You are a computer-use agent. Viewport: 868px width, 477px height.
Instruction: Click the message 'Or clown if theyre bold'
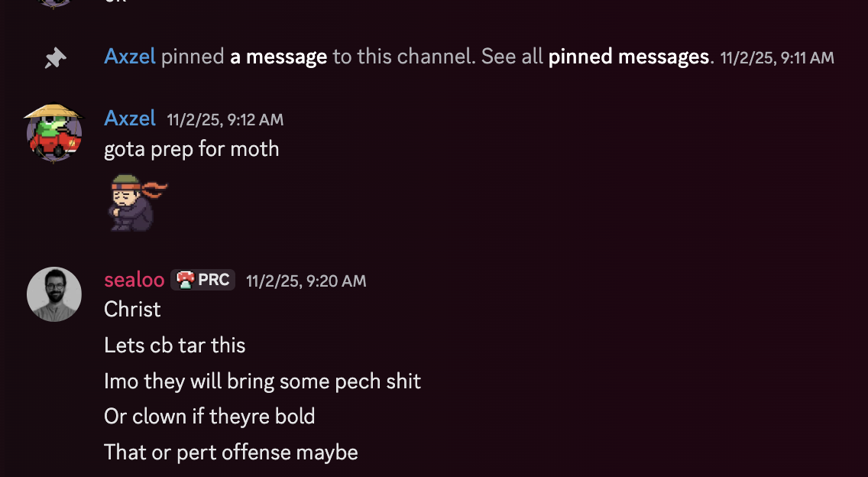point(209,417)
